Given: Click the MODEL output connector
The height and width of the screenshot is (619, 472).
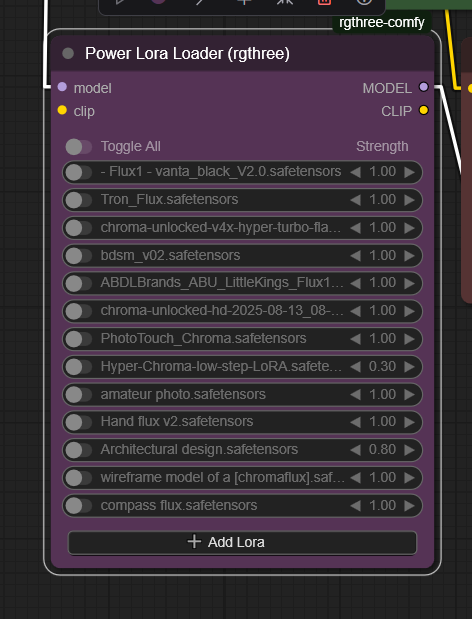Looking at the screenshot, I should point(423,87).
